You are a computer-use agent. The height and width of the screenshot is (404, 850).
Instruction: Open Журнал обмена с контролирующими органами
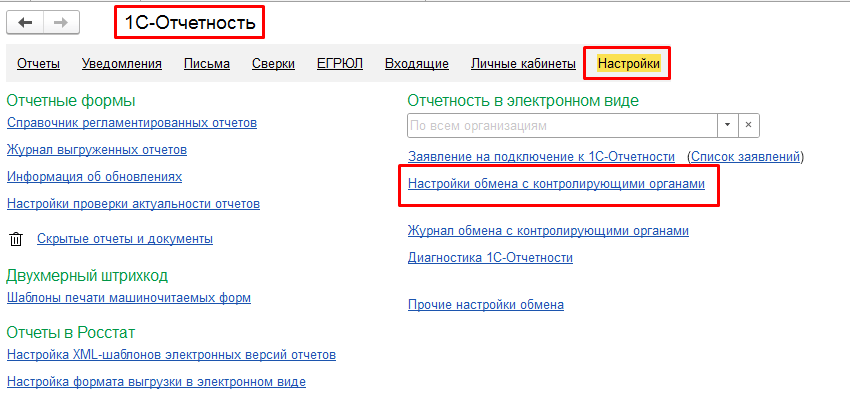point(548,232)
